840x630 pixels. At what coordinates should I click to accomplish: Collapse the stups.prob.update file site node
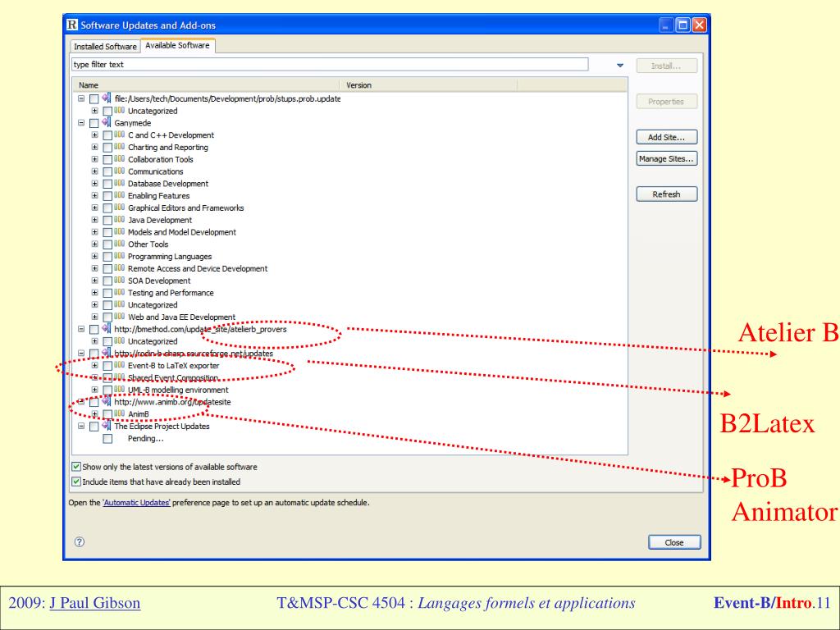(81, 98)
